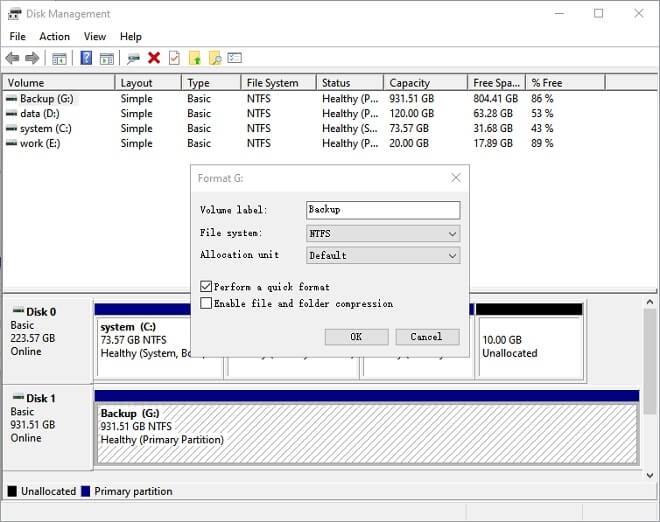Click the 20.00 GB capacity cell
This screenshot has width=660, height=522.
click(409, 144)
